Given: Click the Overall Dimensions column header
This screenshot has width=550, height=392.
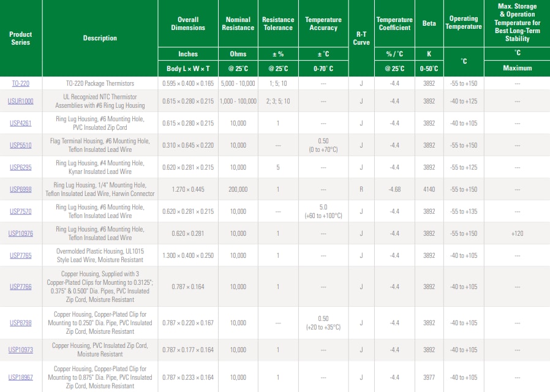Looking at the screenshot, I should [x=188, y=24].
